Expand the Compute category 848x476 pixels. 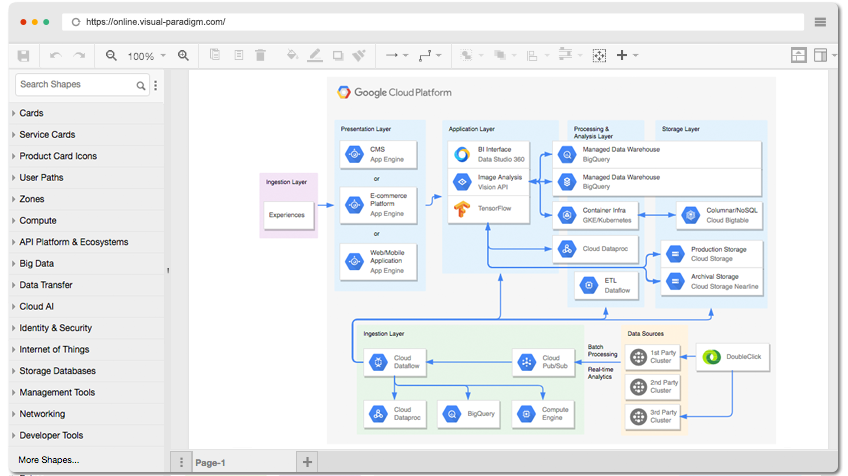point(87,221)
